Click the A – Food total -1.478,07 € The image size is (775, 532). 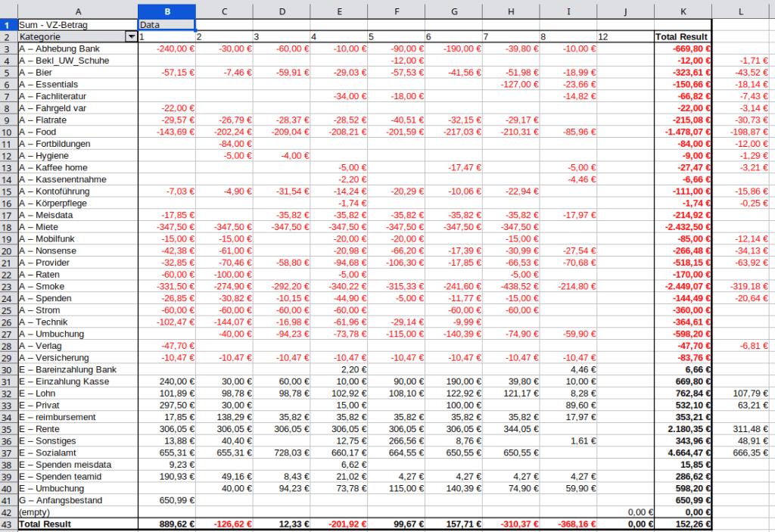[682, 132]
